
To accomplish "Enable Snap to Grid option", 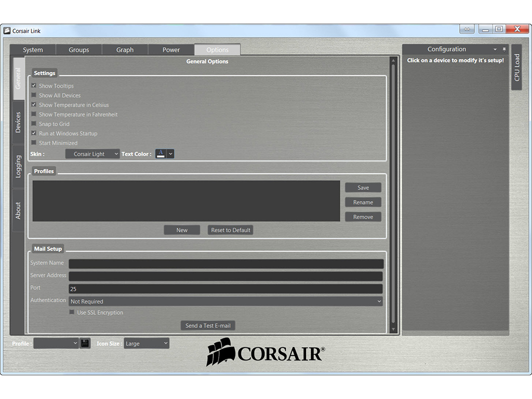I will click(x=34, y=124).
